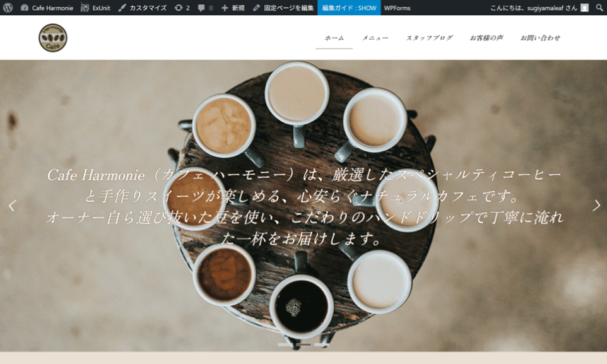The height and width of the screenshot is (364, 607).
Task: Open the admin bar search magnifier
Action: pos(599,8)
